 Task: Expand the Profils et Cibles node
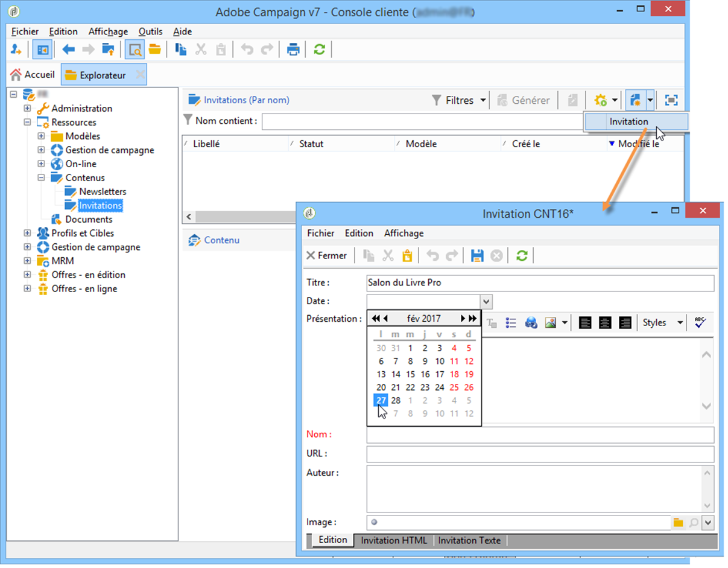(27, 233)
